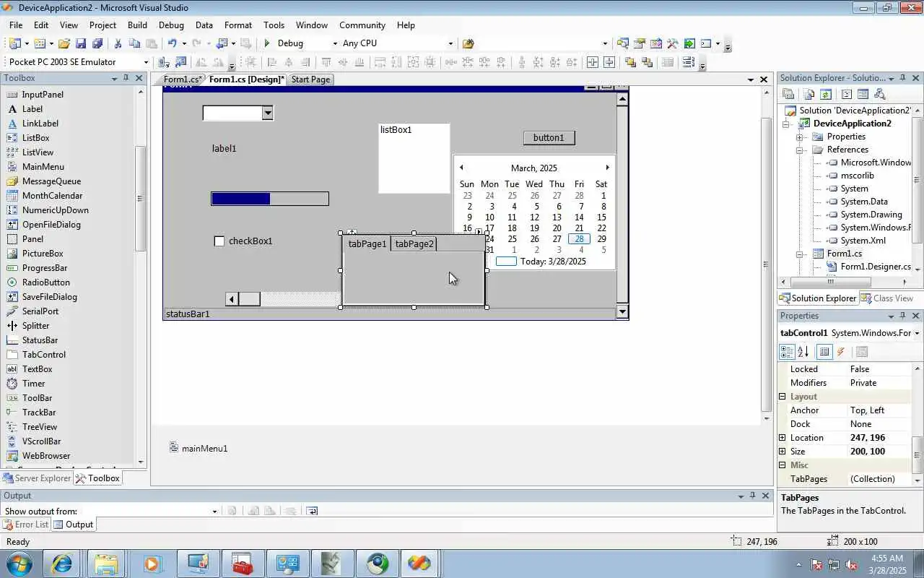
Task: Click the Undo arrow icon
Action: tap(172, 43)
